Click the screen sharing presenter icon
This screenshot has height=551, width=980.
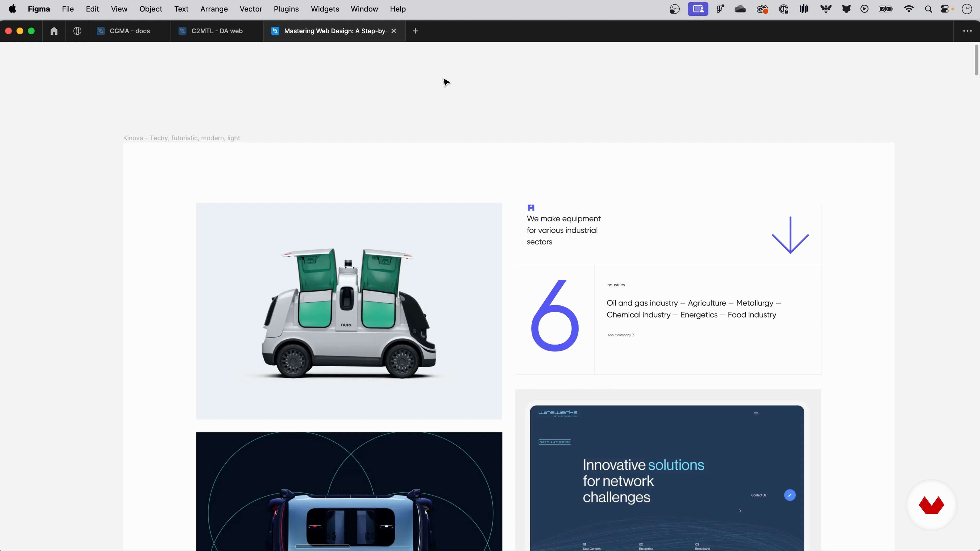tap(698, 9)
